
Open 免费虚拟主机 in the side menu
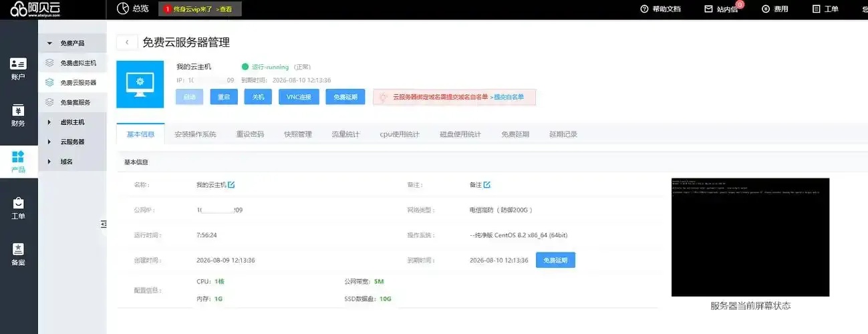tap(78, 63)
